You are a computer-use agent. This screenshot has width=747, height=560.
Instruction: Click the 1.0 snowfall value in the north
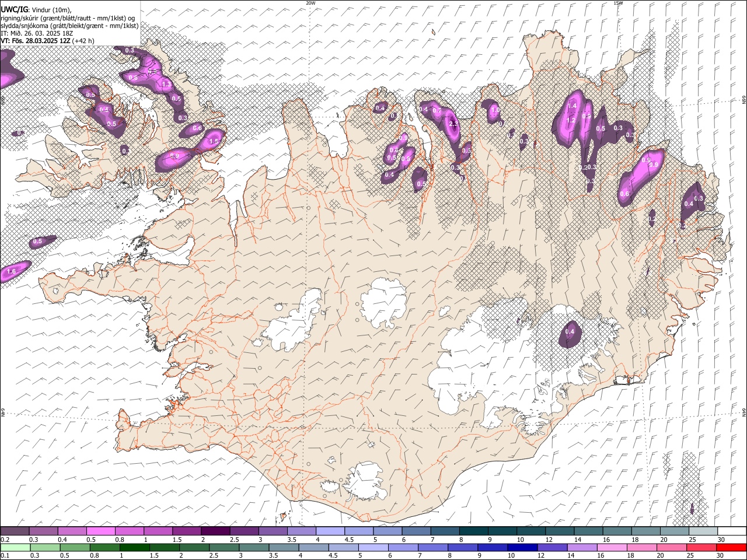pyautogui.click(x=495, y=110)
